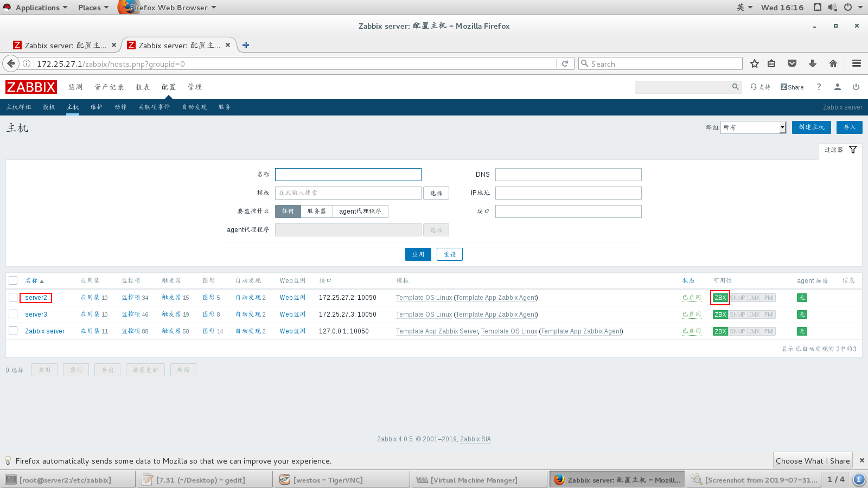Screen dimensions: 868x488
Task: Go to Firefox home page icon
Action: click(x=833, y=63)
